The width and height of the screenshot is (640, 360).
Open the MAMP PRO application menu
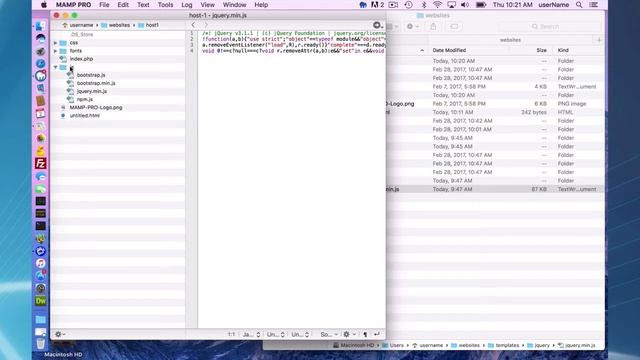click(x=73, y=5)
